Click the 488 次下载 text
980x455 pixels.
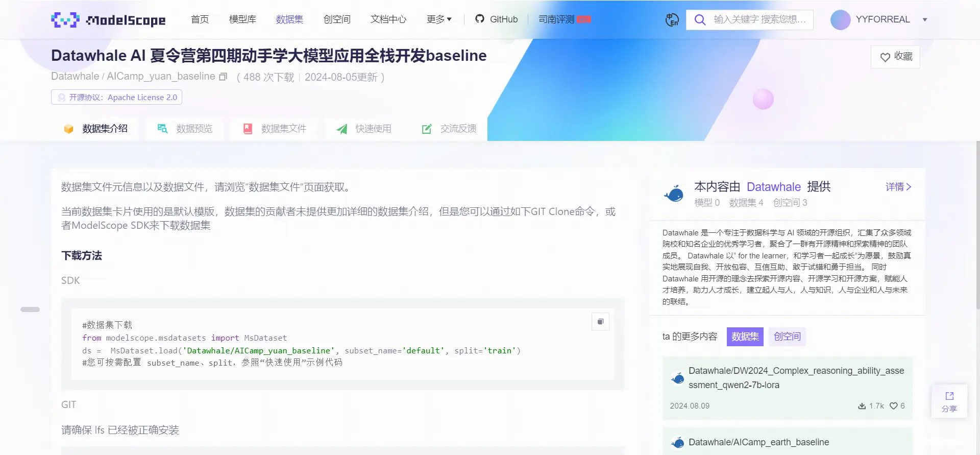coord(269,77)
